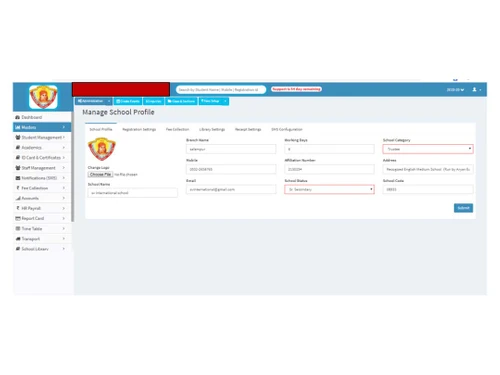This screenshot has width=500, height=375.
Task: Click the Administration toolbar button
Action: 91,101
